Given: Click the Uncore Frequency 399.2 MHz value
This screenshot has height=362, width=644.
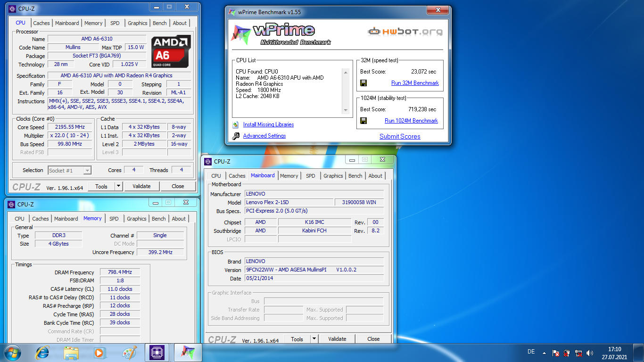Looking at the screenshot, I should (161, 252).
